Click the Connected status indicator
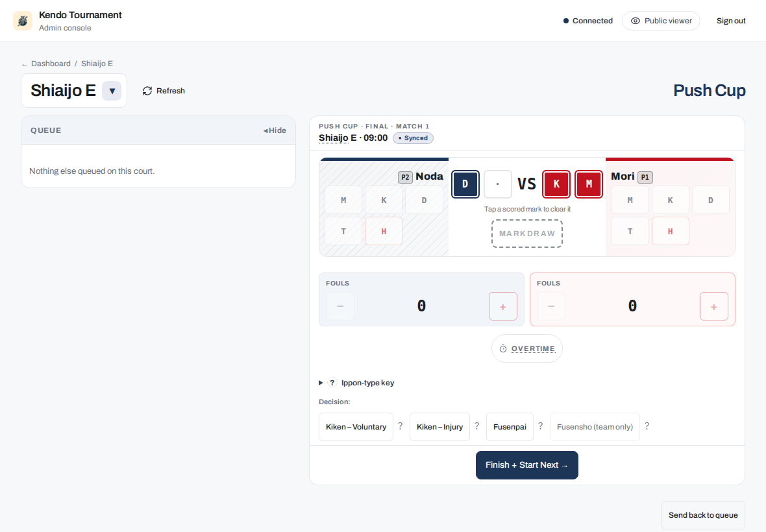 (587, 21)
